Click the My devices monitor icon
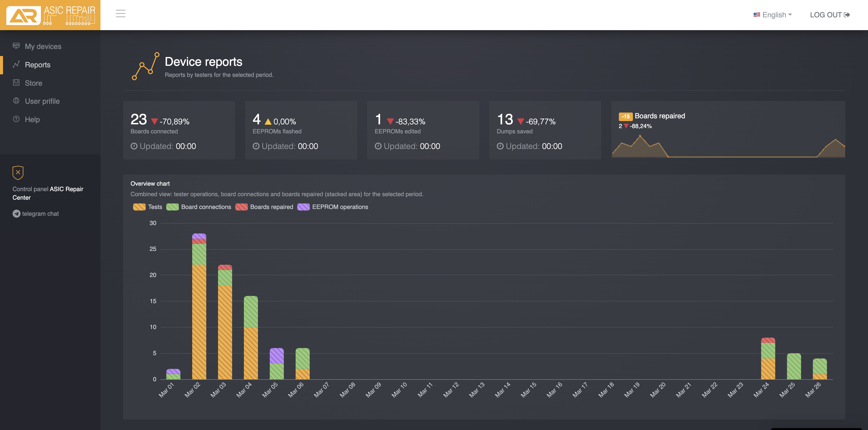Image resolution: width=868 pixels, height=430 pixels. [16, 46]
